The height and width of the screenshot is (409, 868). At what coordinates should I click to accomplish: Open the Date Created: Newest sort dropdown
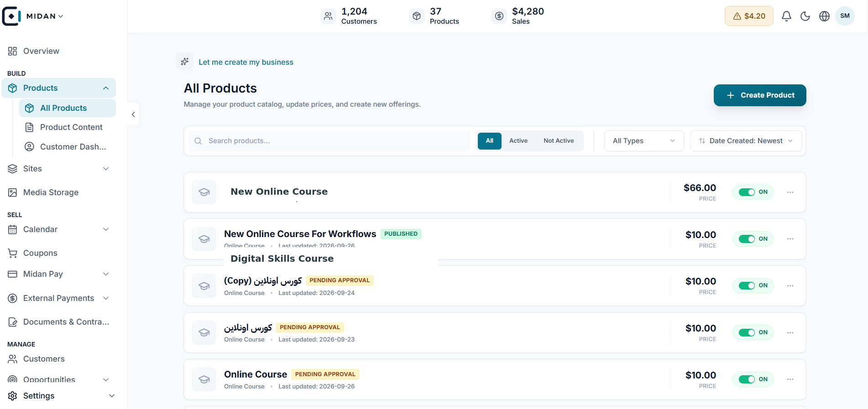coord(746,141)
